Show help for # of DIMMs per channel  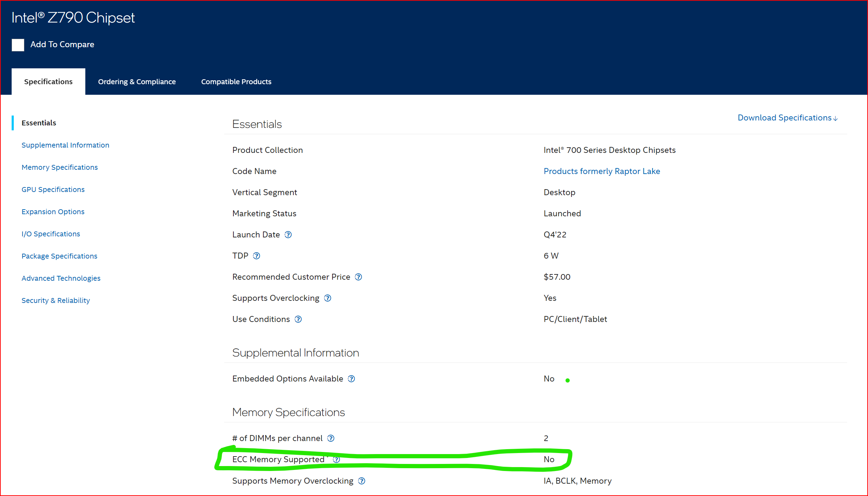(x=331, y=438)
